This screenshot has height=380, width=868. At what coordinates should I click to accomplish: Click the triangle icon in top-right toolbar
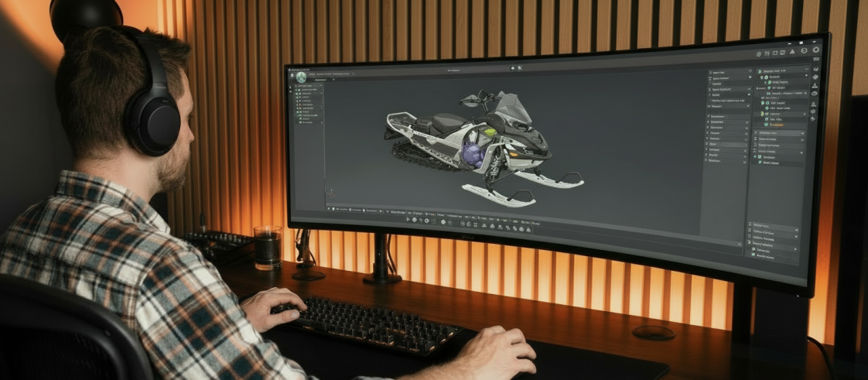pos(792,52)
